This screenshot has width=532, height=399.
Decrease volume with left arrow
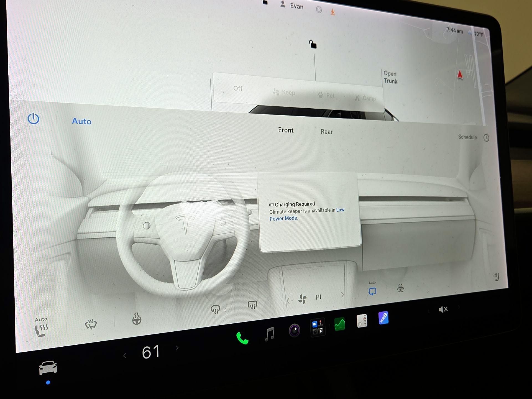click(x=428, y=311)
